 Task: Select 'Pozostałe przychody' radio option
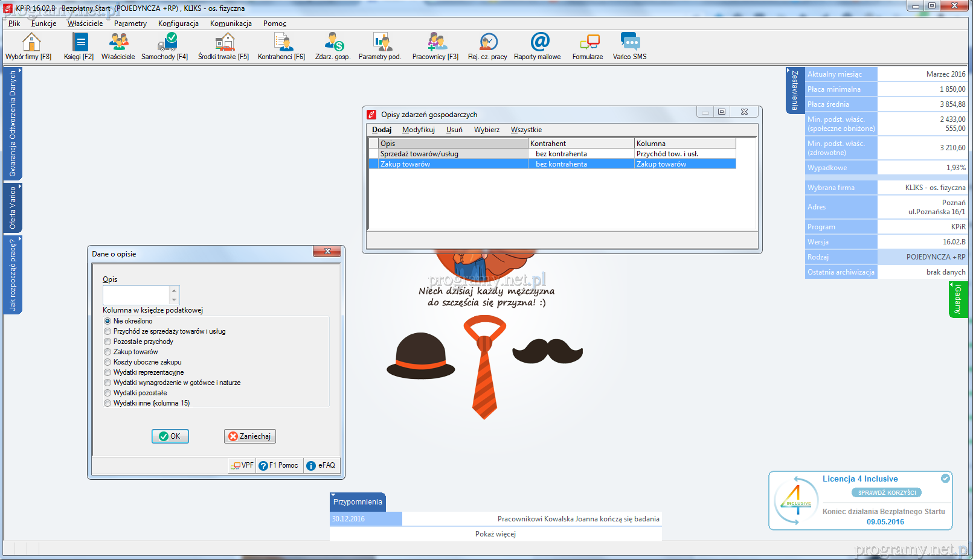108,342
